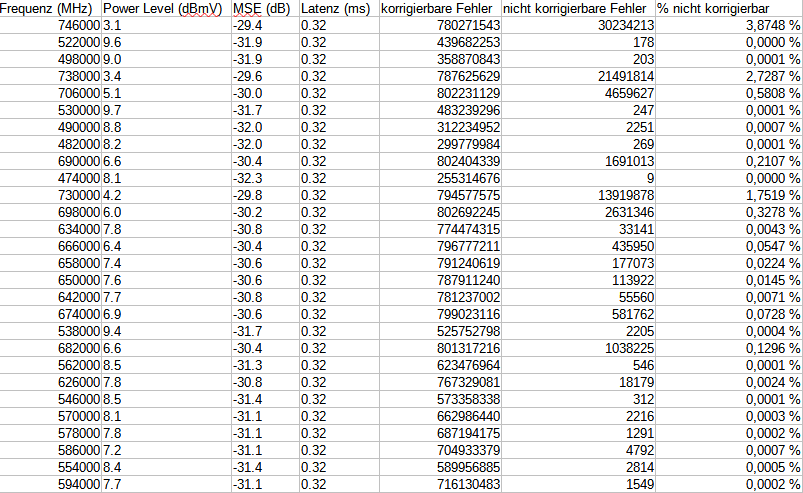Select the Frequenz (MHz) header cell
This screenshot has width=803, height=493.
51,9
